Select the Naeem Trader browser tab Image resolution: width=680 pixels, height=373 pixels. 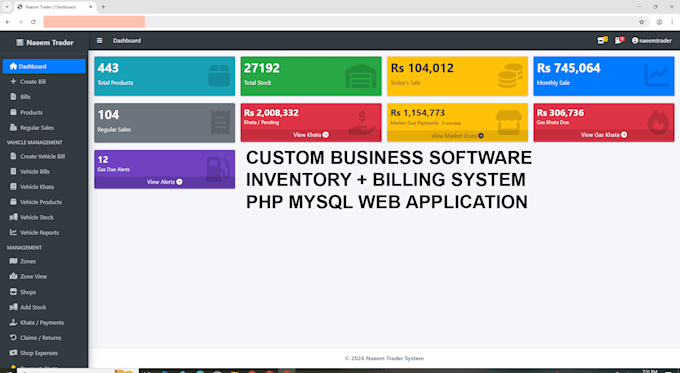56,7
